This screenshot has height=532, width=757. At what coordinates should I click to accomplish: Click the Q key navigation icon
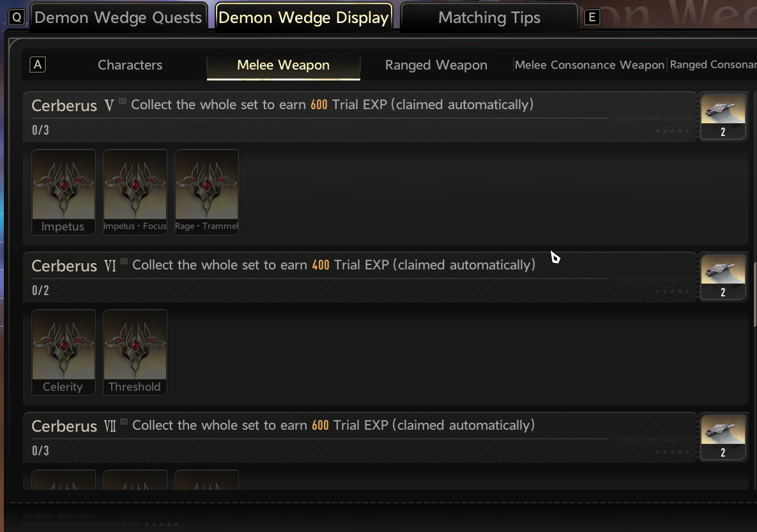coord(17,17)
